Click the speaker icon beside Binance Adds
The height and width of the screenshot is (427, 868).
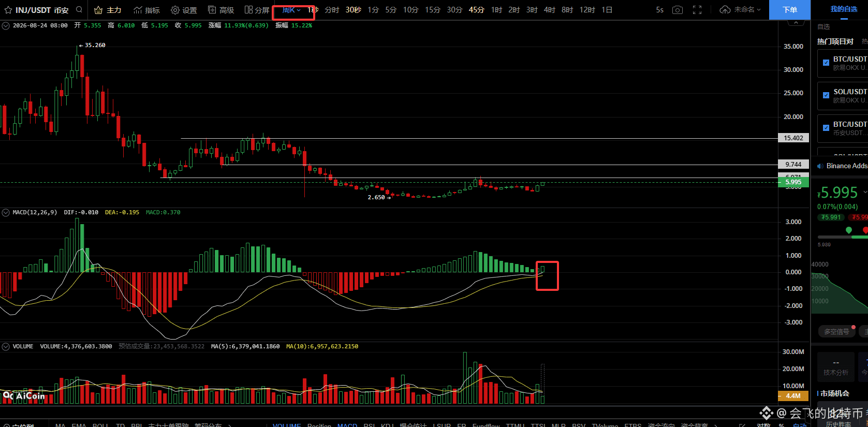click(x=820, y=166)
